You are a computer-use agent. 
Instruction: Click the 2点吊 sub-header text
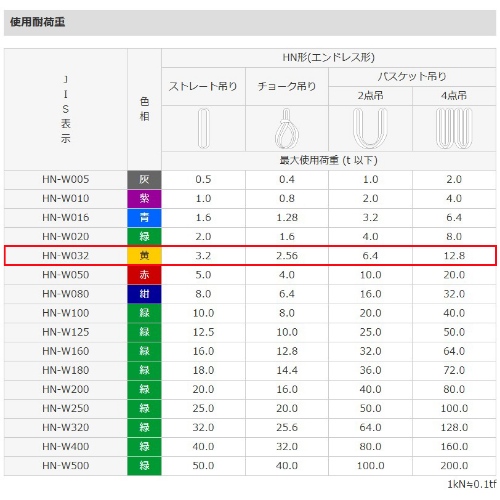[x=370, y=96]
